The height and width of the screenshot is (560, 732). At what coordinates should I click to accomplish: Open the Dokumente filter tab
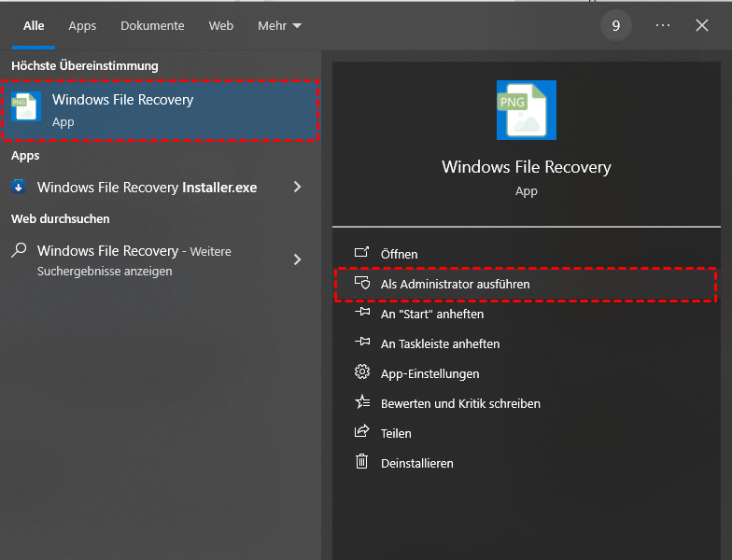152,26
